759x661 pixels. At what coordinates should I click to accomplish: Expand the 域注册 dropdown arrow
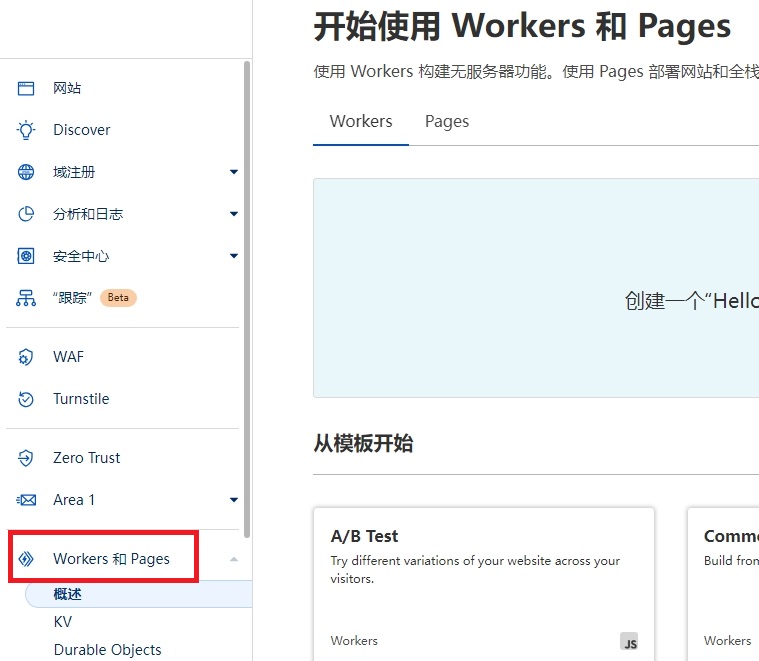point(233,172)
